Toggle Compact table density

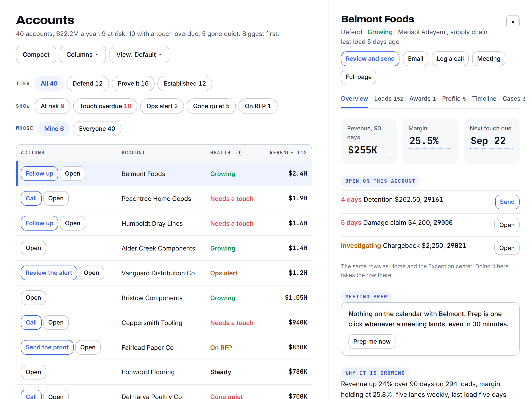(36, 55)
